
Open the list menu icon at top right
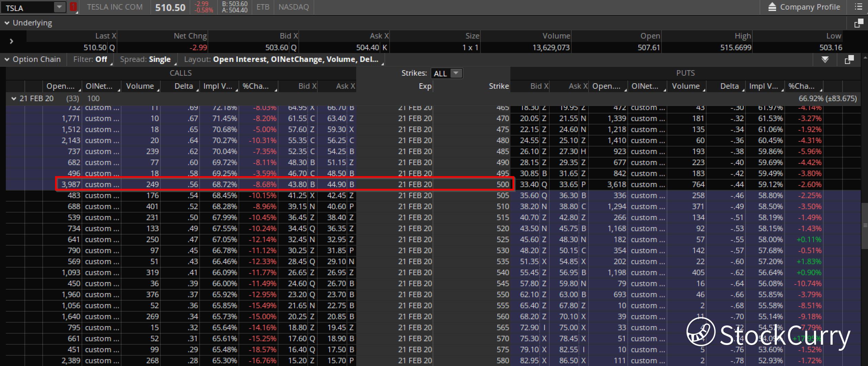(859, 7)
